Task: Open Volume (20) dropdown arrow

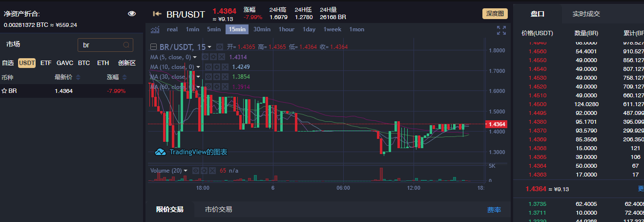Action: pos(186,171)
